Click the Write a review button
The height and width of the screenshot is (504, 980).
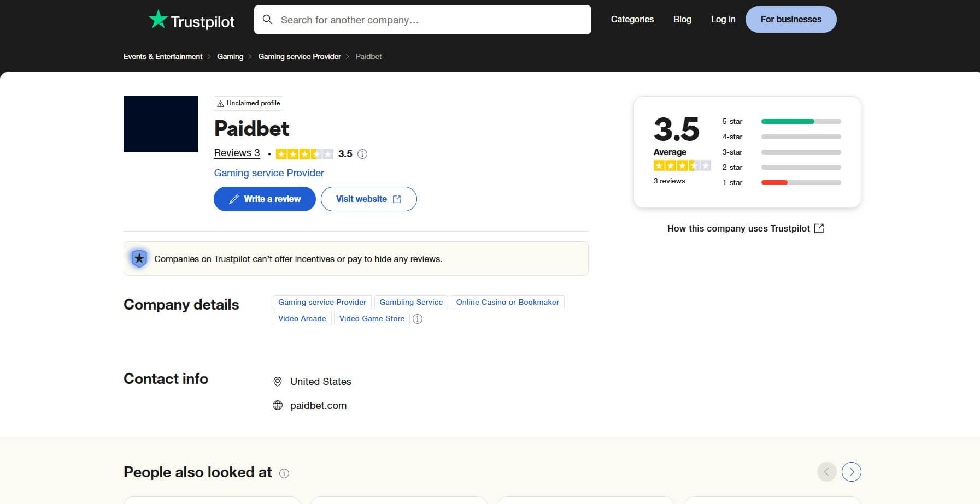coord(265,199)
